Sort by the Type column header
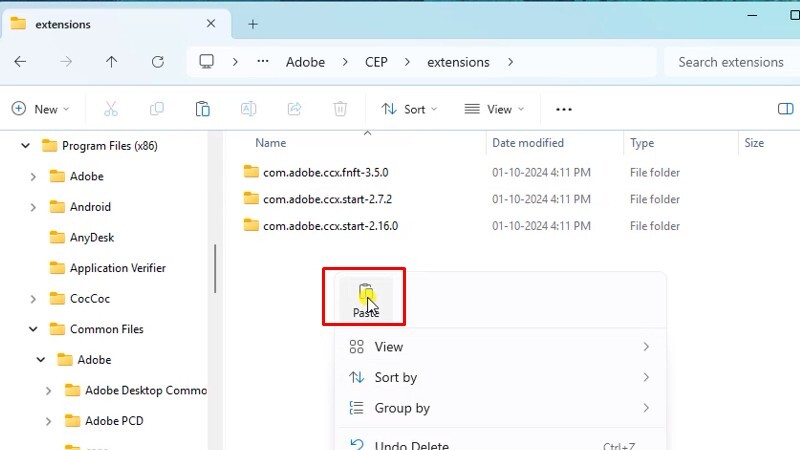The width and height of the screenshot is (800, 450). tap(642, 143)
